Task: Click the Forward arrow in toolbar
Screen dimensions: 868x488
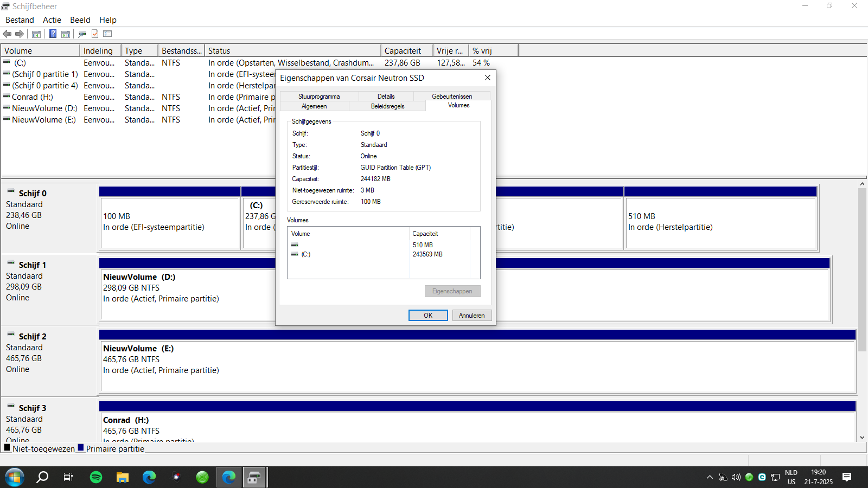Action: tap(20, 34)
